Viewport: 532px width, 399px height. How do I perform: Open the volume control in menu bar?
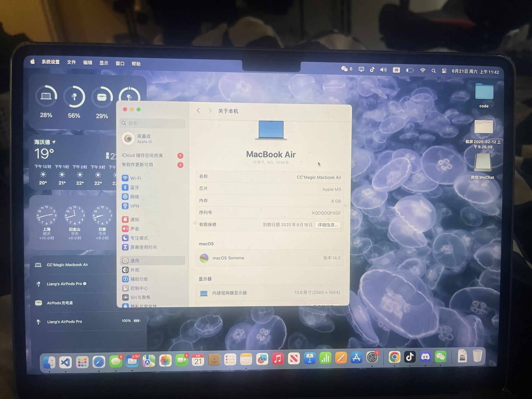[383, 70]
